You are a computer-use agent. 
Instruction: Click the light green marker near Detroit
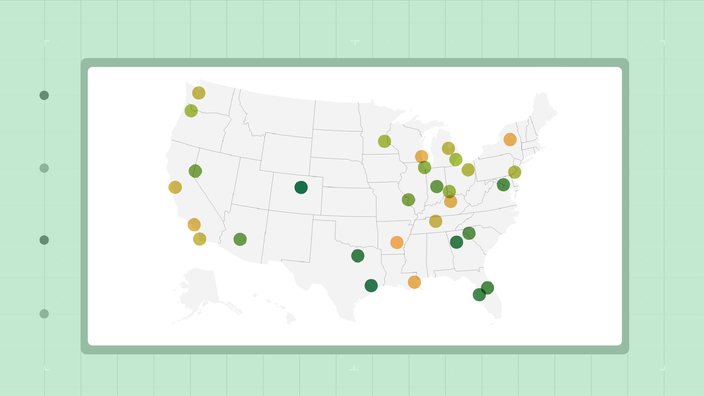456,159
